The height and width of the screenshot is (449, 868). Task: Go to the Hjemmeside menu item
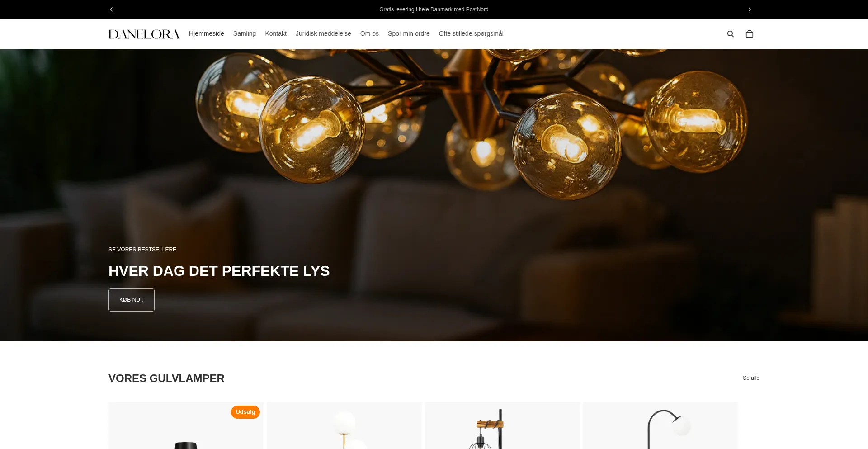point(207,33)
